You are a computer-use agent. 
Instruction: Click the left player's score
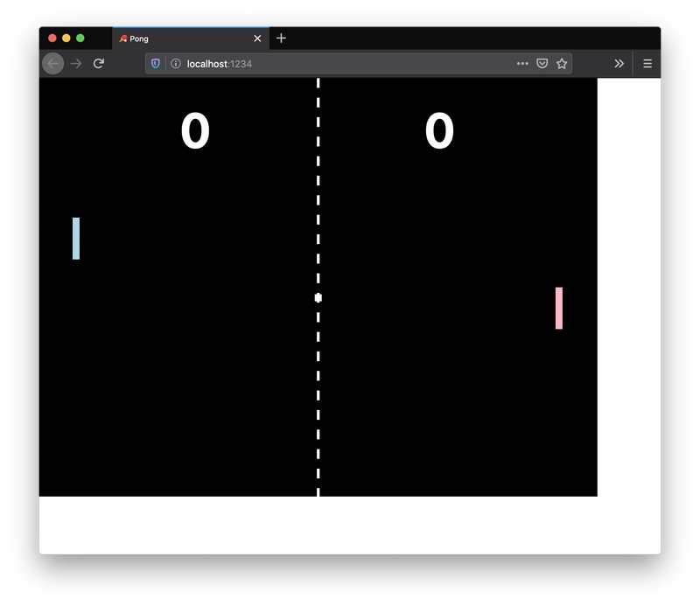tap(195, 132)
